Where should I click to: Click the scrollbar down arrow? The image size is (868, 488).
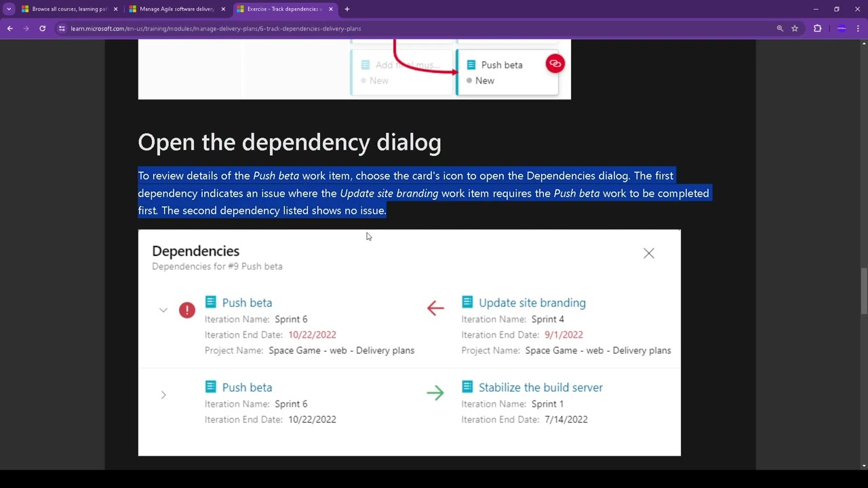[x=864, y=466]
